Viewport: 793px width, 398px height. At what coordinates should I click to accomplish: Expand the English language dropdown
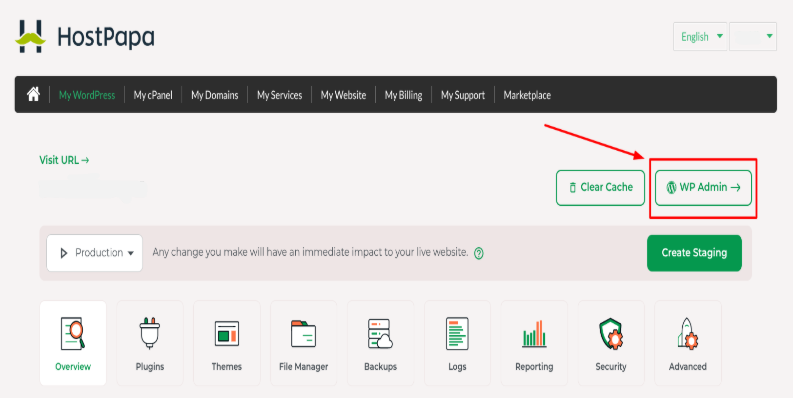(x=700, y=36)
